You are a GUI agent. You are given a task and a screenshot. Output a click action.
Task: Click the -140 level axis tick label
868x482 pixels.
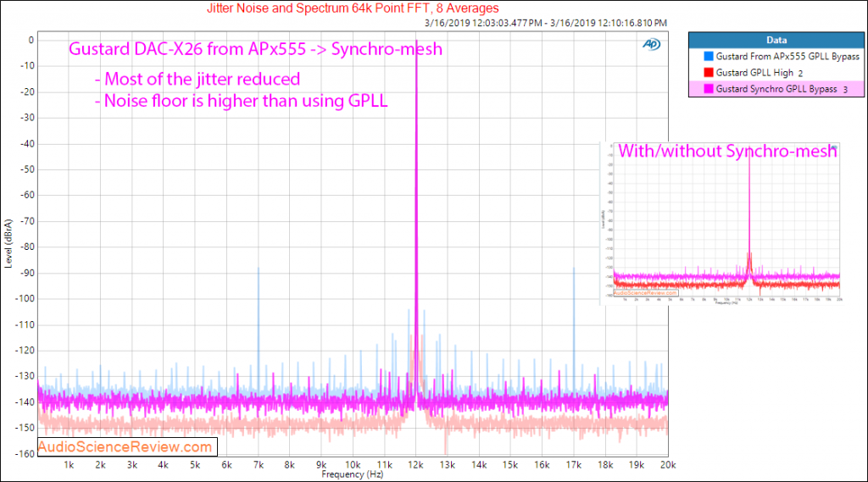tap(25, 402)
